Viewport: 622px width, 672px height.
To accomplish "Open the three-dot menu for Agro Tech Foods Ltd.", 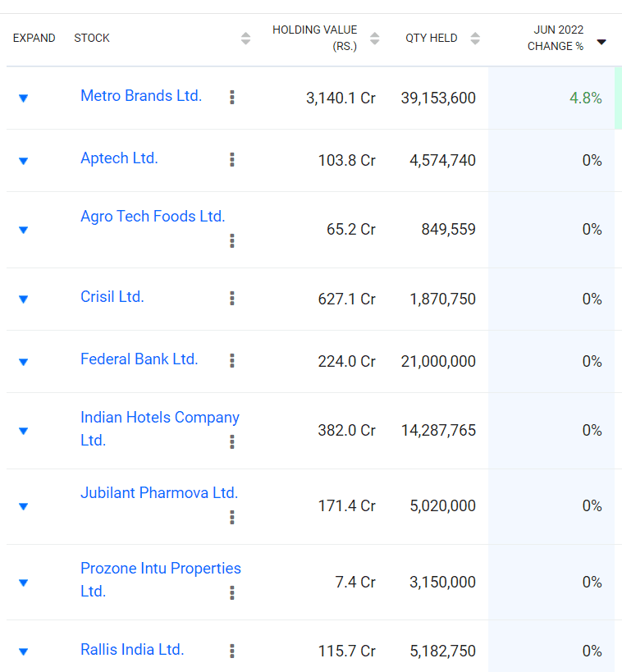I will [232, 241].
